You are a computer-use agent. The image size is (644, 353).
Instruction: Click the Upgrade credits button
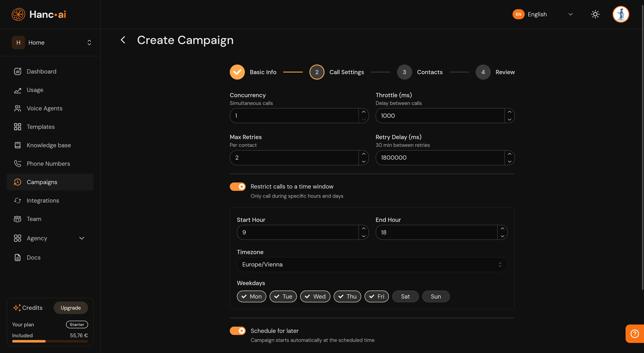coord(71,308)
